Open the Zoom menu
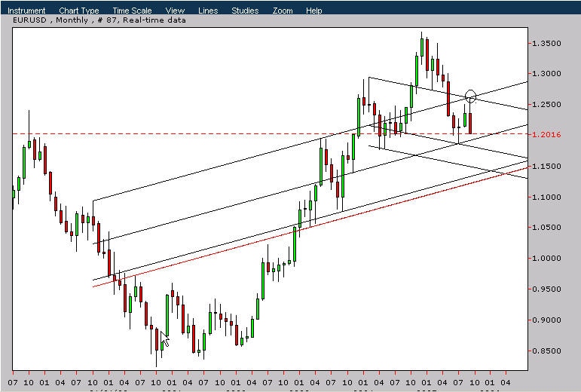This screenshot has height=392, width=581. (x=283, y=11)
